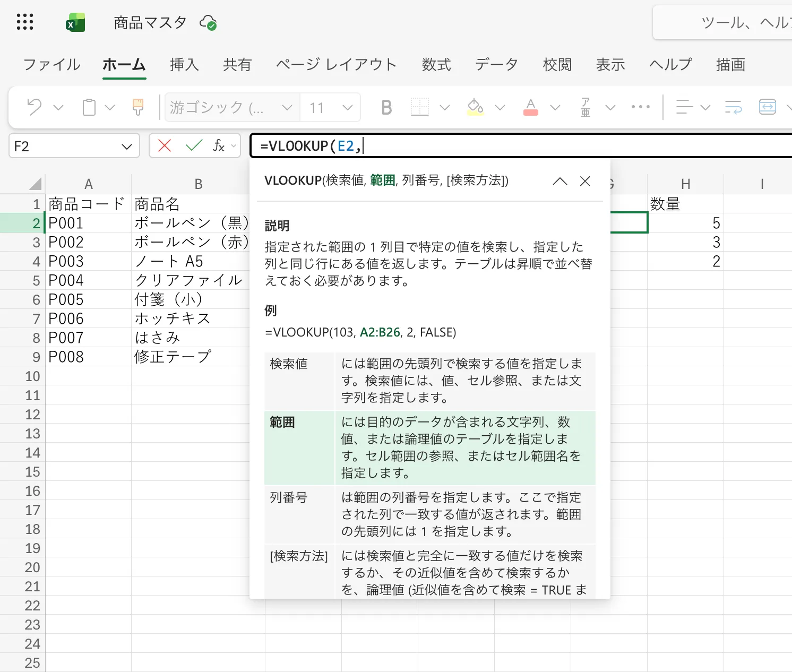Click the 数量 header cell
The width and height of the screenshot is (792, 672).
click(x=686, y=204)
